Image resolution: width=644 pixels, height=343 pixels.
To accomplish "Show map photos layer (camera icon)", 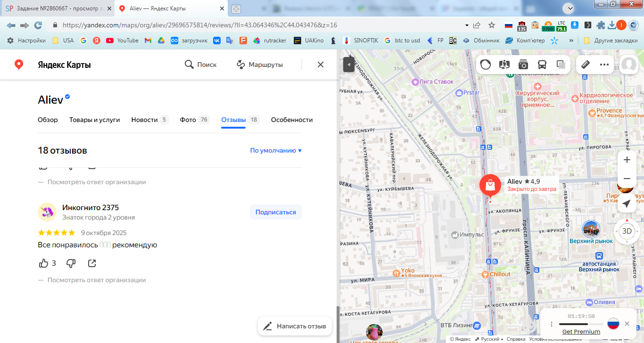I will [x=523, y=65].
